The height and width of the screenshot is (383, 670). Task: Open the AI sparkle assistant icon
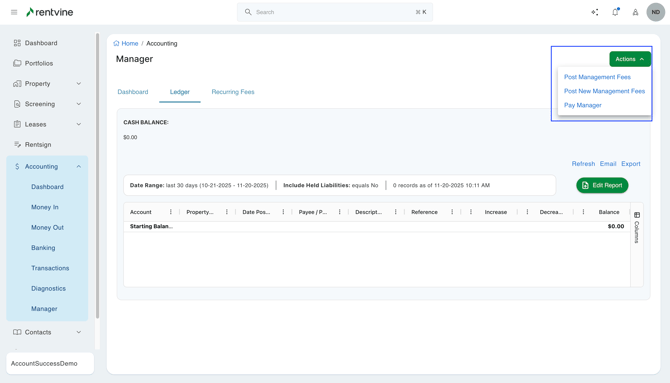(595, 12)
